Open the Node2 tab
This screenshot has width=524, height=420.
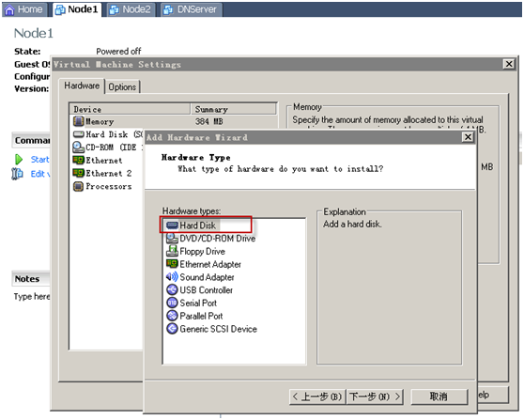[x=131, y=9]
